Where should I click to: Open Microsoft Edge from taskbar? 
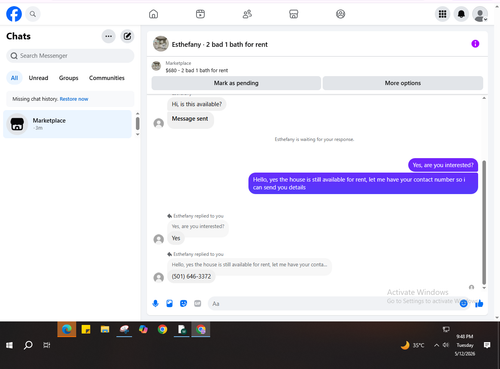(67, 329)
